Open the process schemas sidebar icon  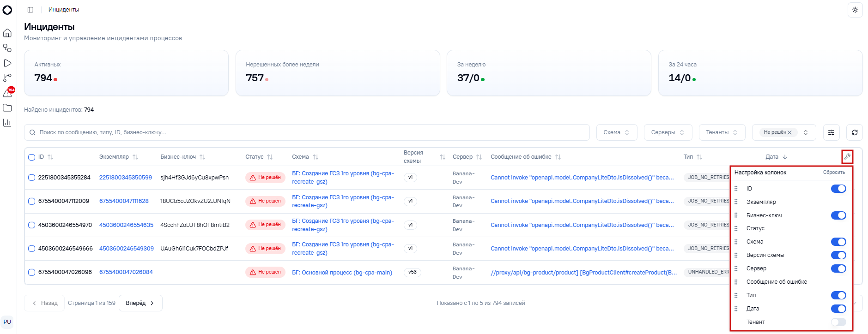click(x=7, y=48)
